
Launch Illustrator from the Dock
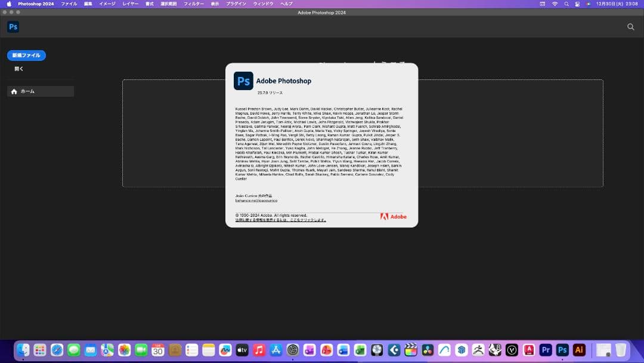pos(578,350)
